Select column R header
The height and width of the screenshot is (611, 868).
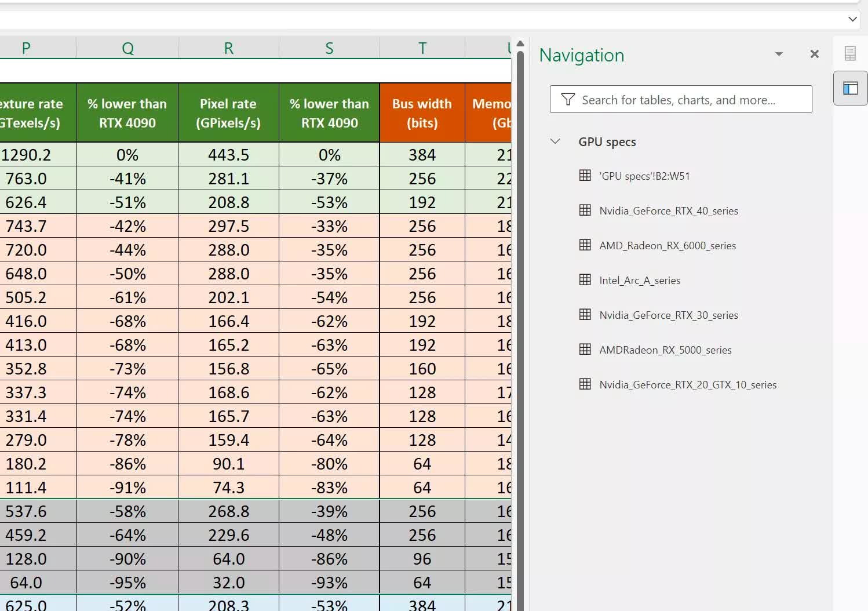228,48
